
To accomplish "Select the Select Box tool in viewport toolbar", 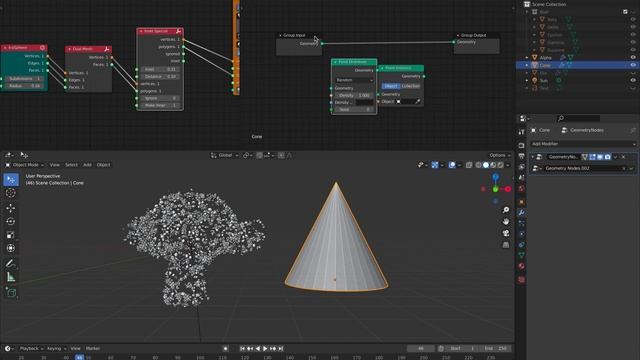I will 11,180.
